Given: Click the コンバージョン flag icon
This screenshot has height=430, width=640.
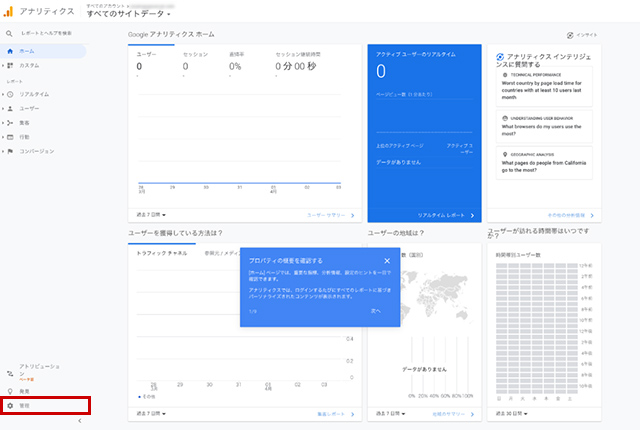Looking at the screenshot, I should coord(10,151).
